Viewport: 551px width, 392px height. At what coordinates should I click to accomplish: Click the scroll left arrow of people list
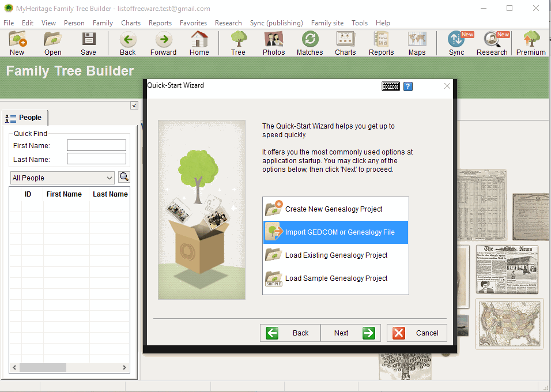pos(14,367)
